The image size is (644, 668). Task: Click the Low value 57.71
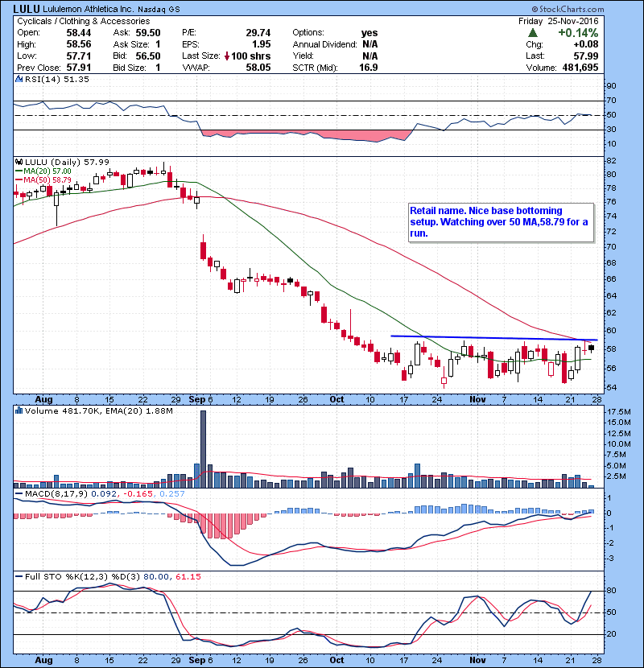pyautogui.click(x=78, y=56)
